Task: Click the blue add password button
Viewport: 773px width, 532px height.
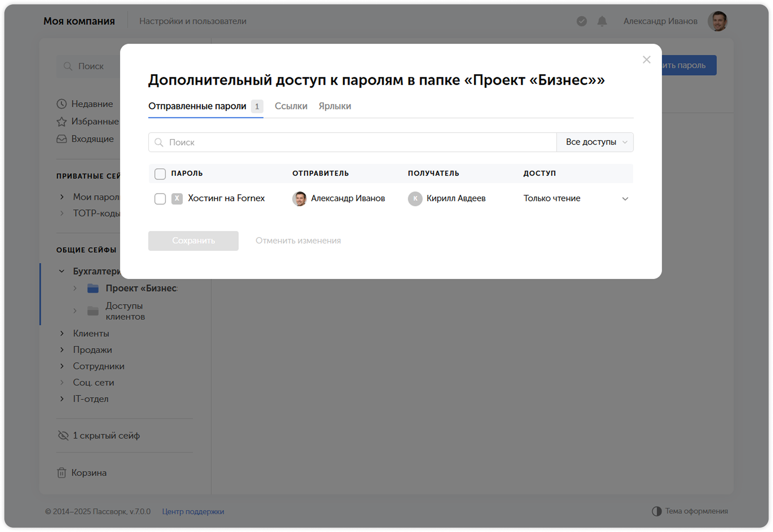Action: [x=689, y=65]
